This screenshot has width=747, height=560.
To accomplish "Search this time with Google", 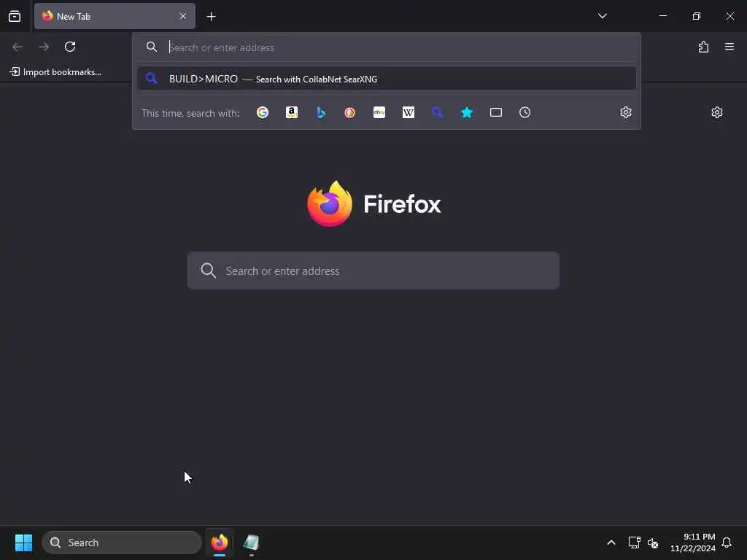I will click(x=263, y=112).
